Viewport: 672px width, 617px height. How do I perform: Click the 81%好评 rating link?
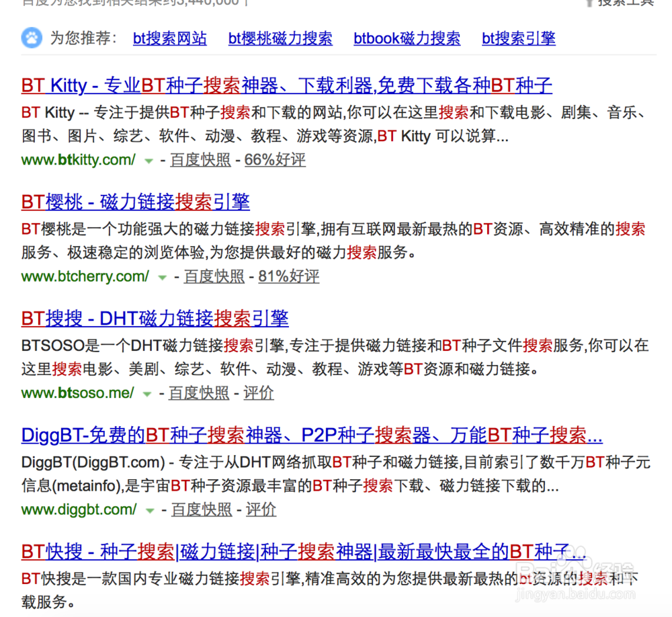[289, 276]
